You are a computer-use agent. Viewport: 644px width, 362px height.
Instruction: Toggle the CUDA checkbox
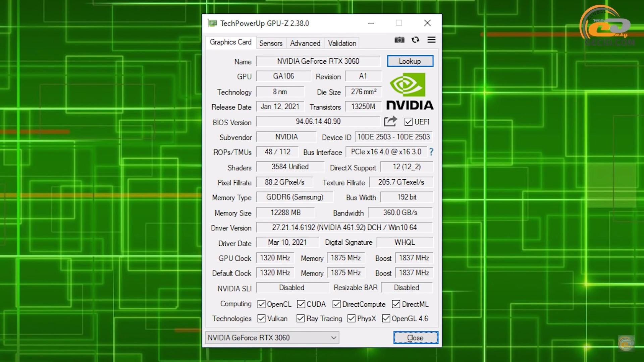click(x=301, y=304)
